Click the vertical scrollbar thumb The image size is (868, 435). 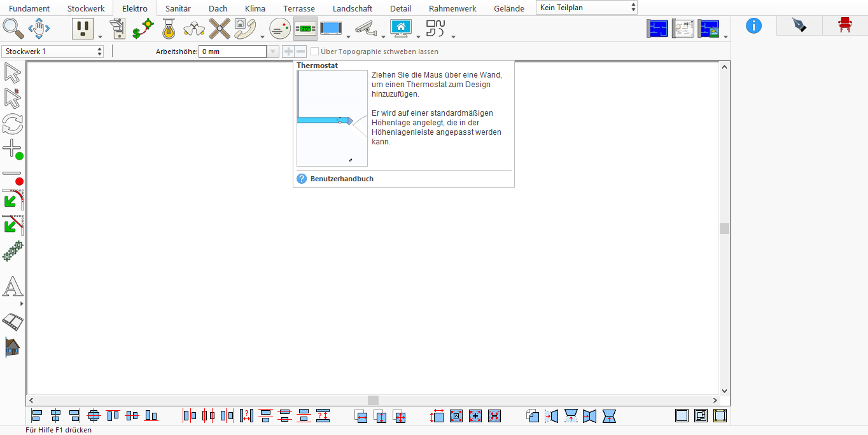[x=724, y=228]
